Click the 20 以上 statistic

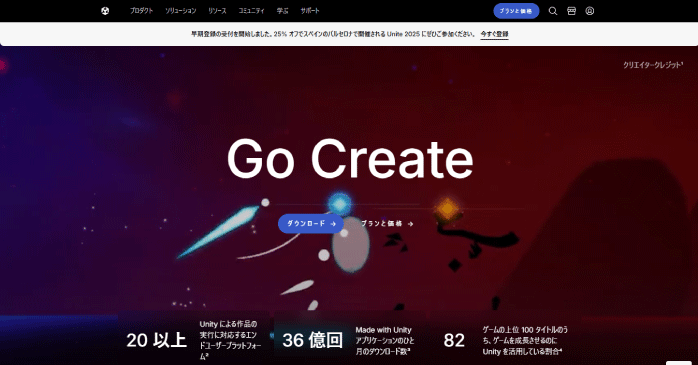(156, 341)
